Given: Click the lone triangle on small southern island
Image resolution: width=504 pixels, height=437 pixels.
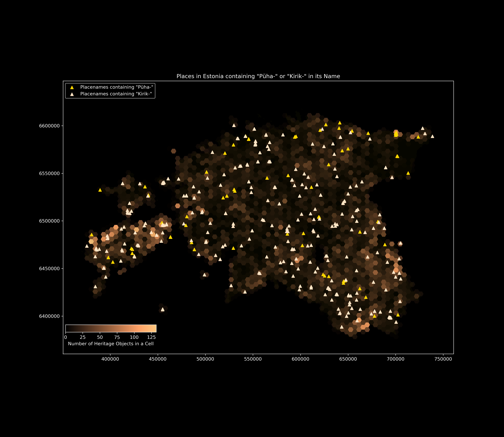Looking at the screenshot, I should click(163, 309).
